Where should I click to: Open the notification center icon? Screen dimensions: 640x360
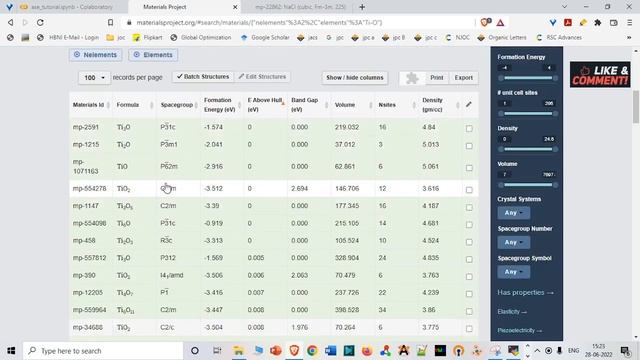tap(625, 351)
